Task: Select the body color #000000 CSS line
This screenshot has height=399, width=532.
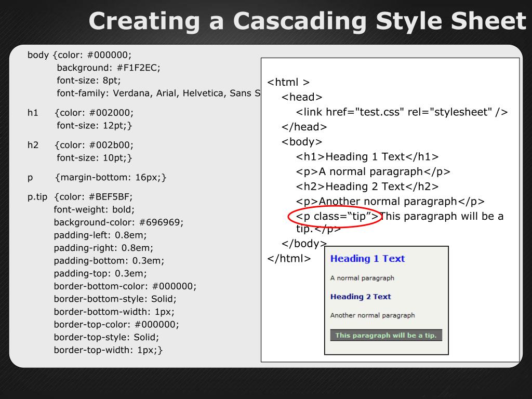Action: (x=80, y=55)
